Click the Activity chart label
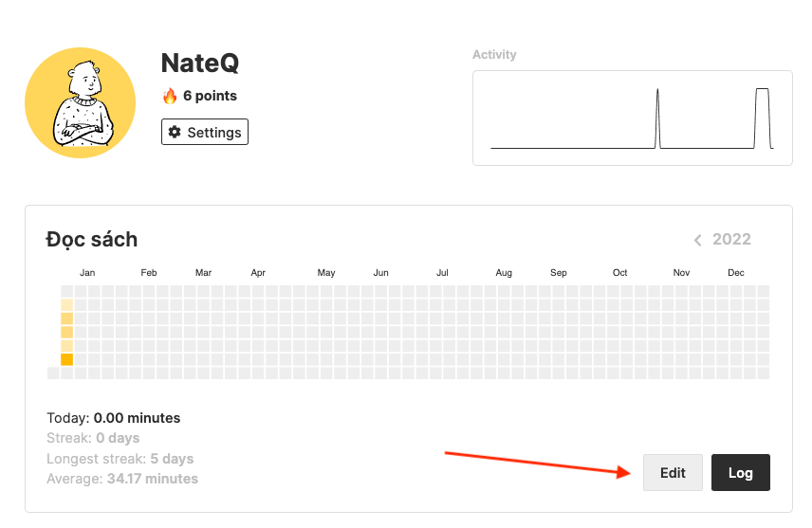 tap(494, 55)
